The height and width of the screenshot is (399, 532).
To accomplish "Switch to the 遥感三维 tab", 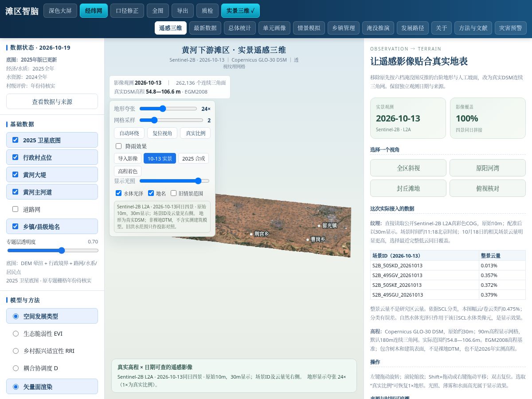I will [x=171, y=28].
